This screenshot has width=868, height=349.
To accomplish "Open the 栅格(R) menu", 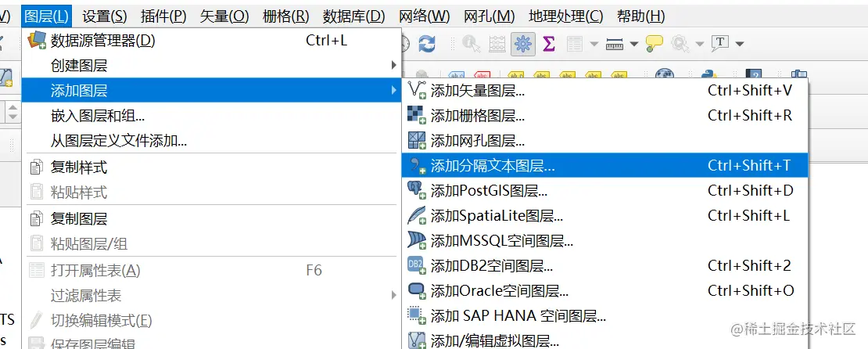I will [285, 16].
